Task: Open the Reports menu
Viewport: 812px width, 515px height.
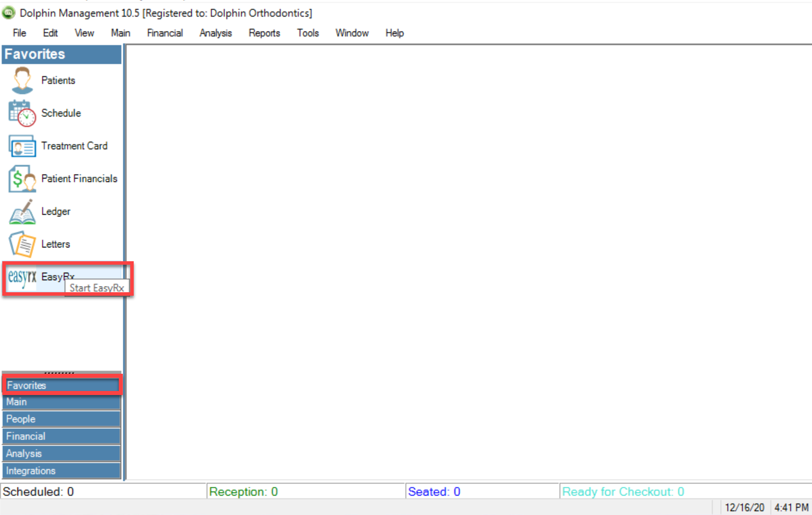Action: (x=265, y=33)
